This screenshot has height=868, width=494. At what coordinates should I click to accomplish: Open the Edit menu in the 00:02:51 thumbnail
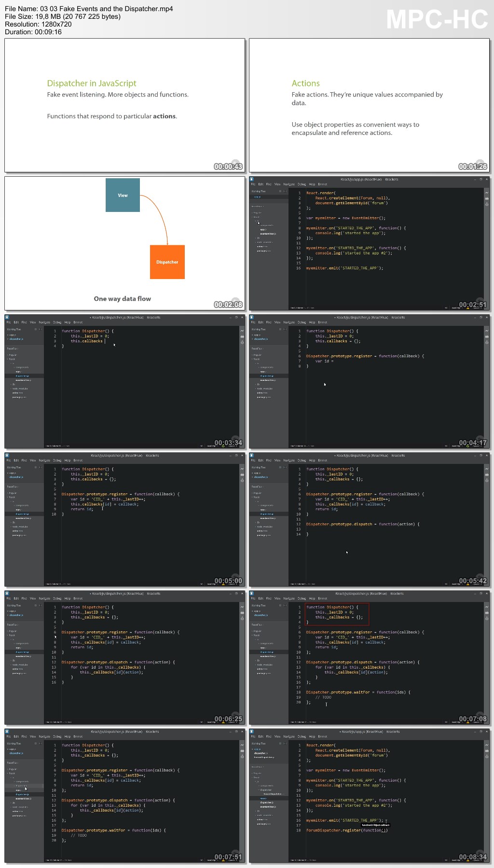tap(261, 184)
